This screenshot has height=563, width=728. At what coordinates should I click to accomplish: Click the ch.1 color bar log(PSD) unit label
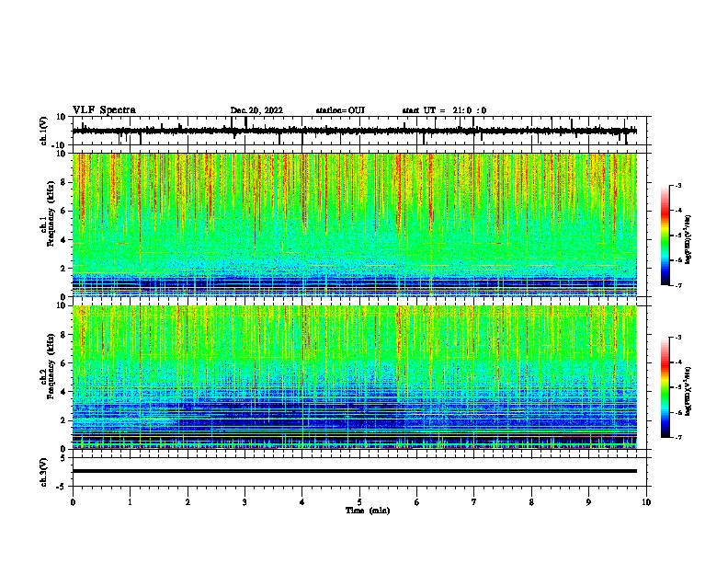click(x=688, y=240)
